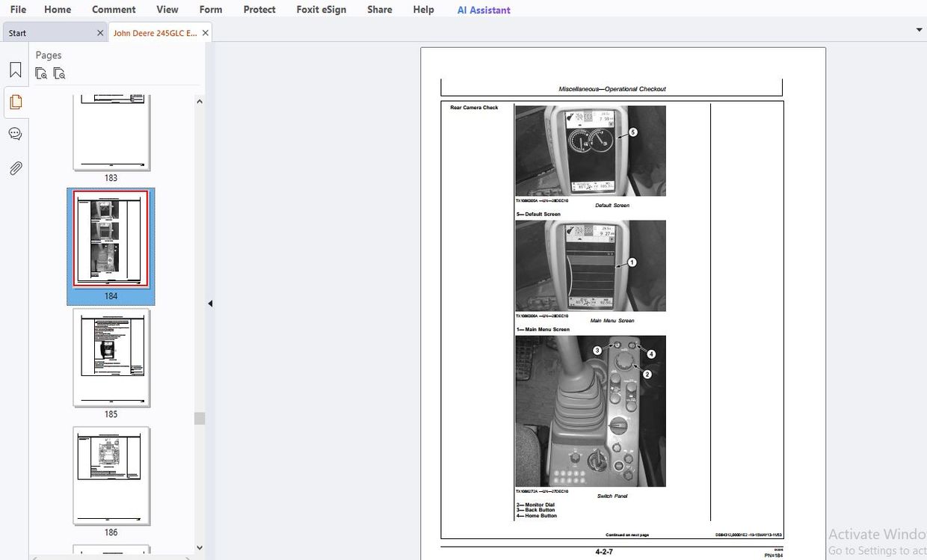Select the page 185 thumbnail

(111, 359)
